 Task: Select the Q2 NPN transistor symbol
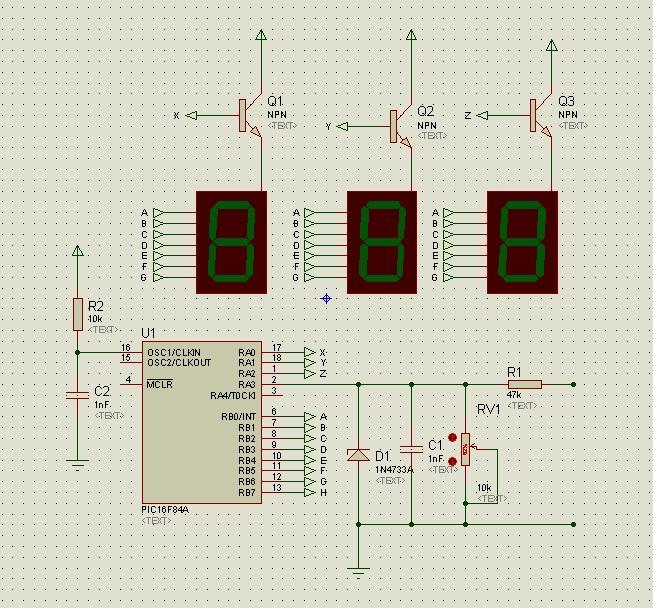[x=401, y=126]
